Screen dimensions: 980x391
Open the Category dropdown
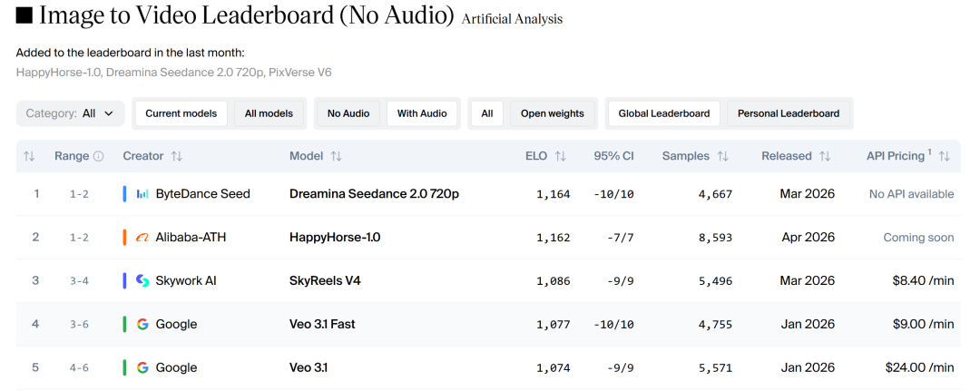point(70,113)
